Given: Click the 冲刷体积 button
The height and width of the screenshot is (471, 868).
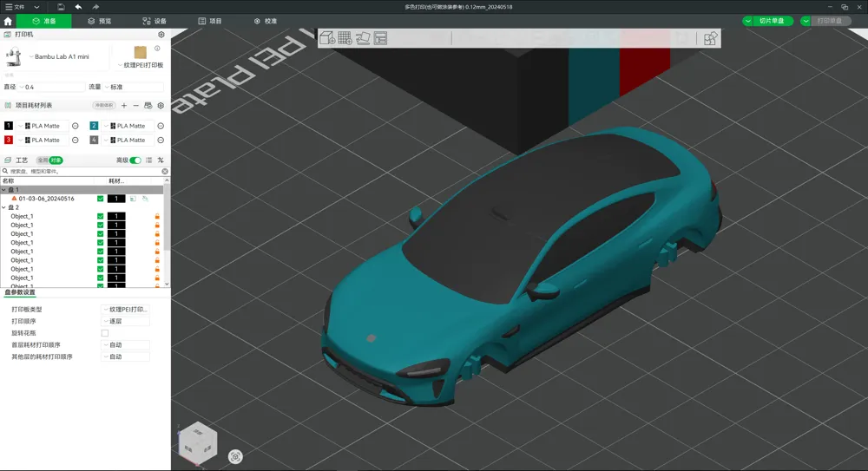Looking at the screenshot, I should pos(103,105).
